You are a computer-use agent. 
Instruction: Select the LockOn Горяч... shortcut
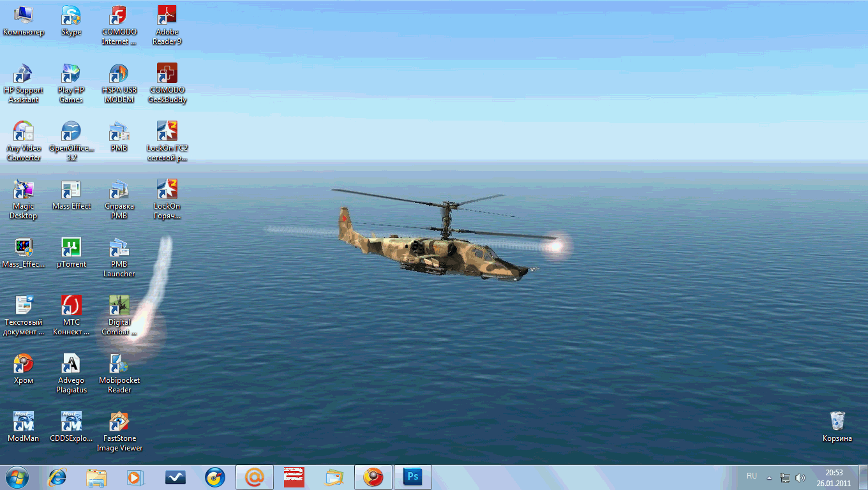coord(167,200)
